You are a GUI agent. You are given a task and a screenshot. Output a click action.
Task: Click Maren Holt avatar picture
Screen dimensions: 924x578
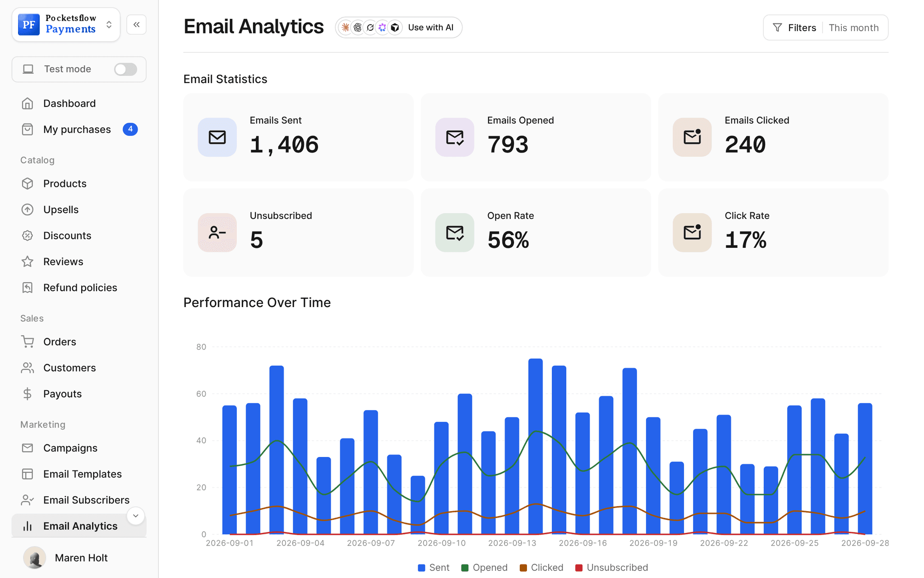[x=35, y=558]
